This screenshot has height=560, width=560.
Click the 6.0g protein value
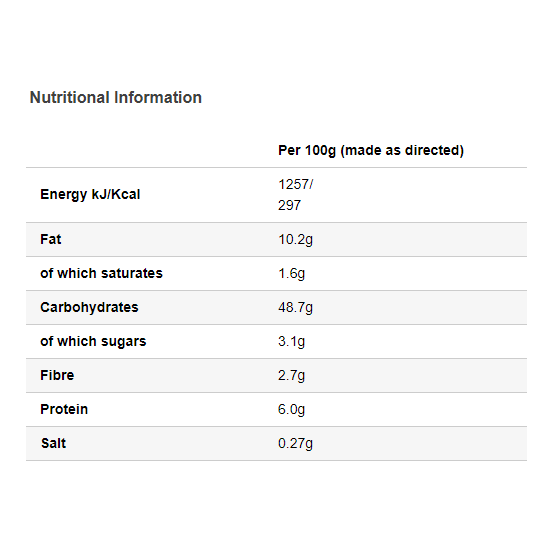pyautogui.click(x=291, y=409)
